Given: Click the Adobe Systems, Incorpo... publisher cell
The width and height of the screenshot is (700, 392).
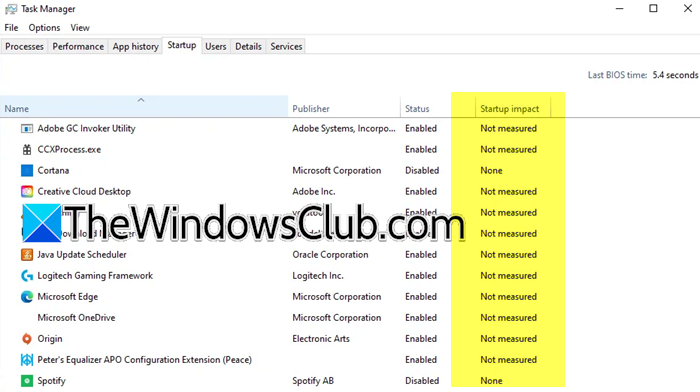Looking at the screenshot, I should tap(344, 129).
